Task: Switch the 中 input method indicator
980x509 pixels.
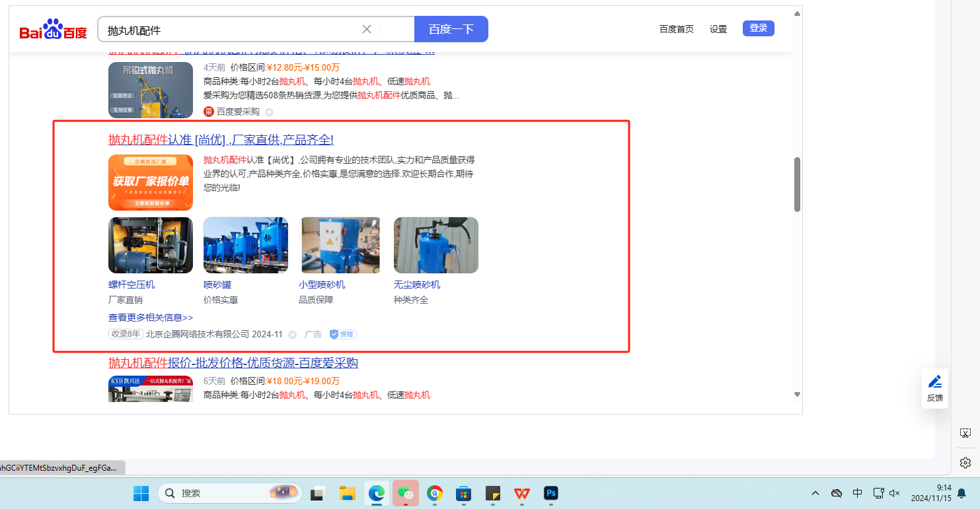Action: (858, 493)
